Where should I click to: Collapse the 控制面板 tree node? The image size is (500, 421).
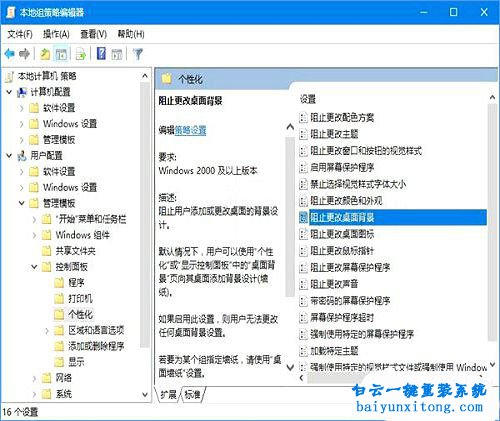point(34,267)
